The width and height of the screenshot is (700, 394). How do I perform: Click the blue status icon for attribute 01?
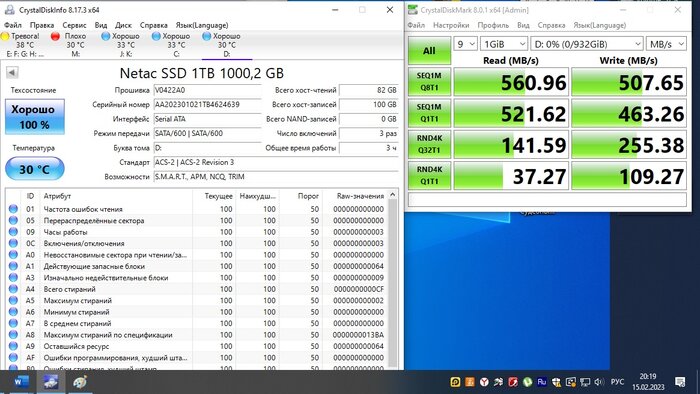click(x=13, y=209)
